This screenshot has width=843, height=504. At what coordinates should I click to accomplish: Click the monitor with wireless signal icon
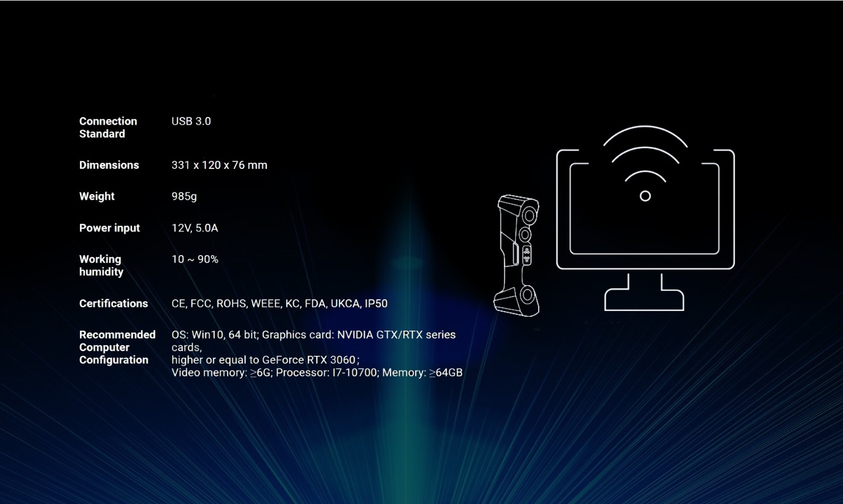pyautogui.click(x=645, y=218)
